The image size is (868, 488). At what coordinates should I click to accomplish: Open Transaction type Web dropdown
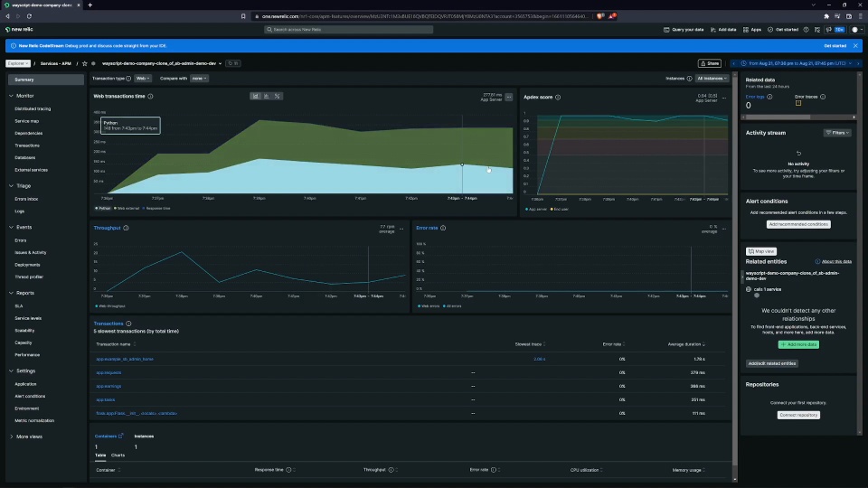click(143, 79)
